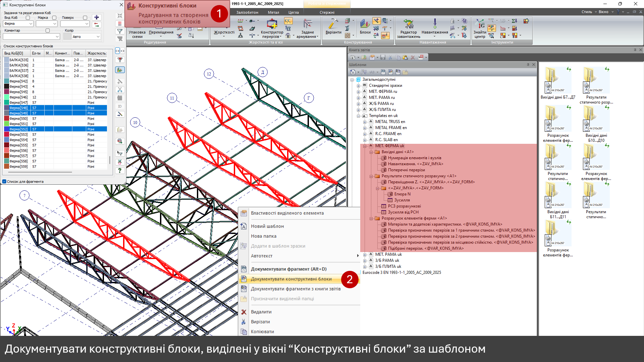Open the Авто color dropdown
This screenshot has width=644, height=362.
[x=98, y=37]
